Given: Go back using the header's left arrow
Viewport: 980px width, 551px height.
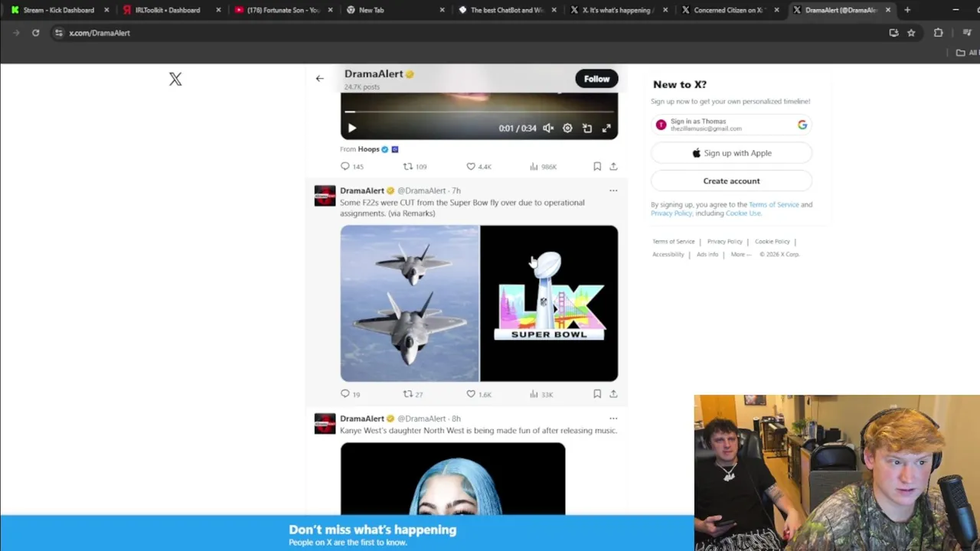Looking at the screenshot, I should pos(320,78).
